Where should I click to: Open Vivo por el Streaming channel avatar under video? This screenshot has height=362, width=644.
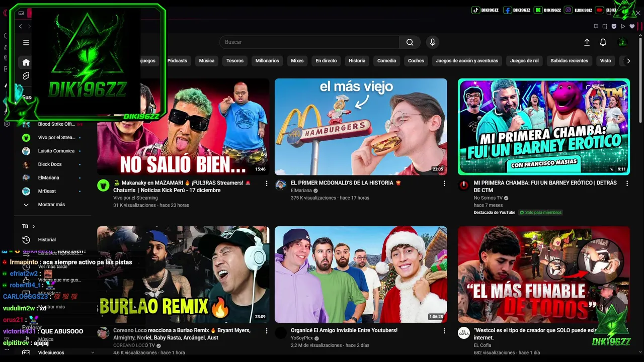pyautogui.click(x=103, y=185)
